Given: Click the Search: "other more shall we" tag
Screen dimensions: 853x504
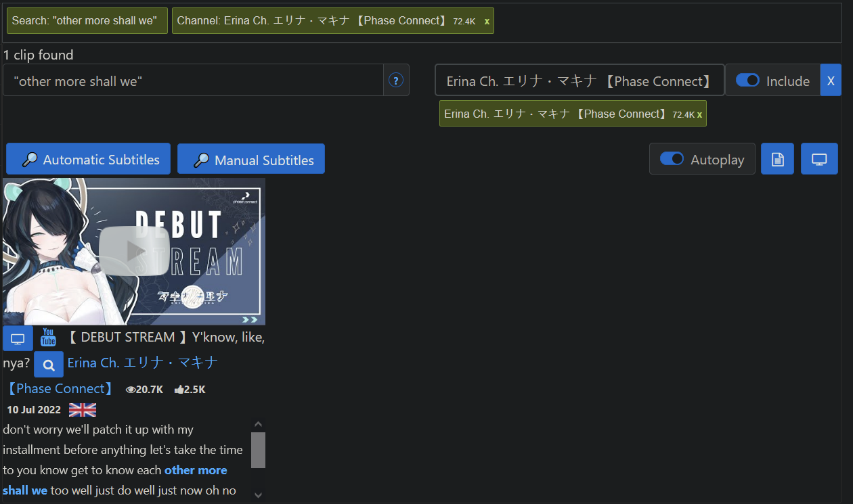Looking at the screenshot, I should click(x=87, y=20).
